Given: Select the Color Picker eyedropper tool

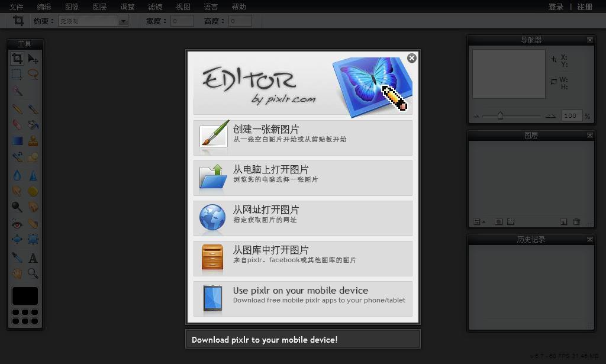Looking at the screenshot, I should coord(17,257).
